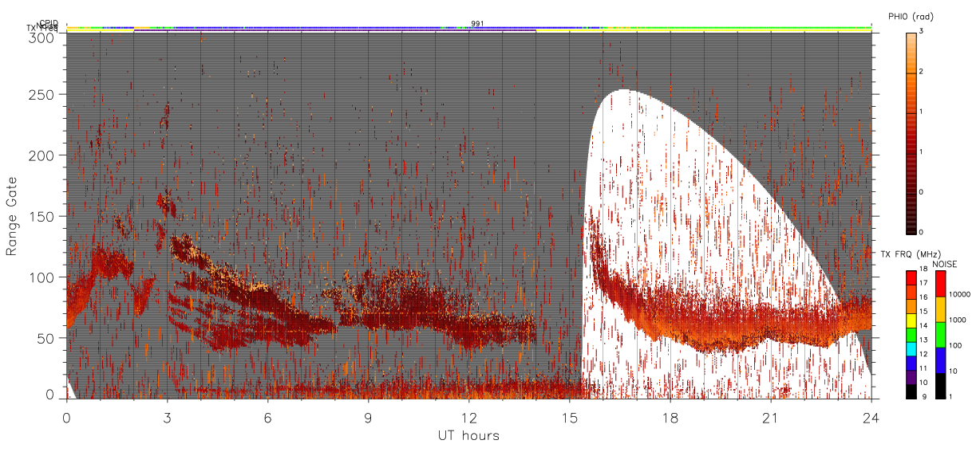
Task: Click Range Gate tick label '100'
Action: 42,277
